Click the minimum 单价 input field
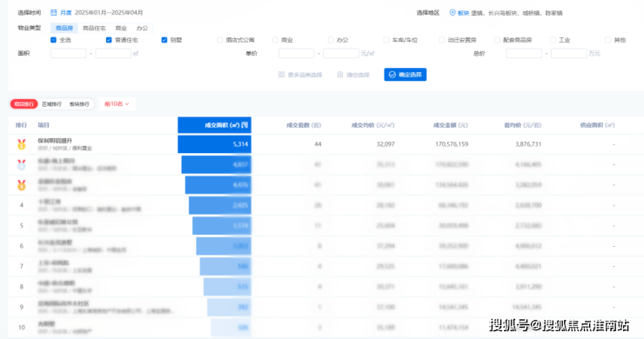 (x=297, y=53)
